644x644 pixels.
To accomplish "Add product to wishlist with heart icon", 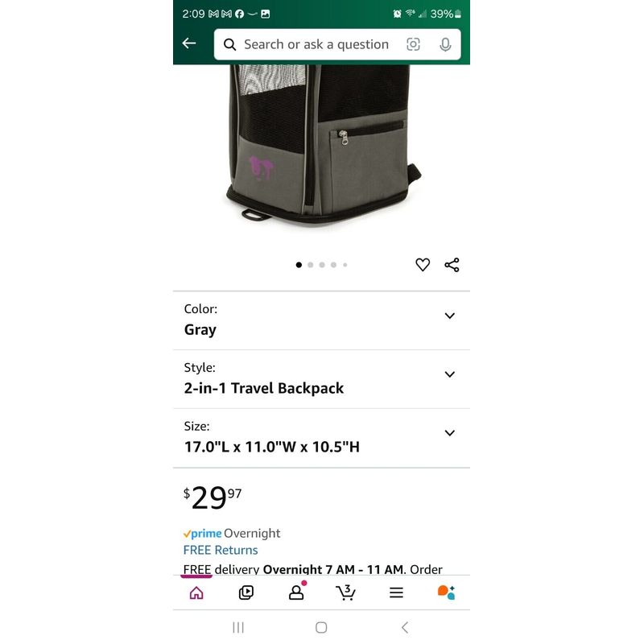I will click(423, 265).
